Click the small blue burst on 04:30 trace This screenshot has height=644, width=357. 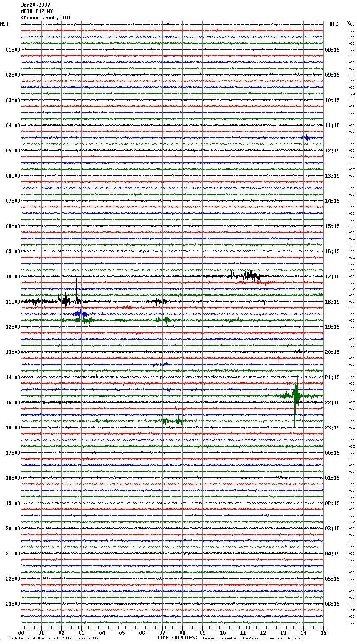coord(307,138)
